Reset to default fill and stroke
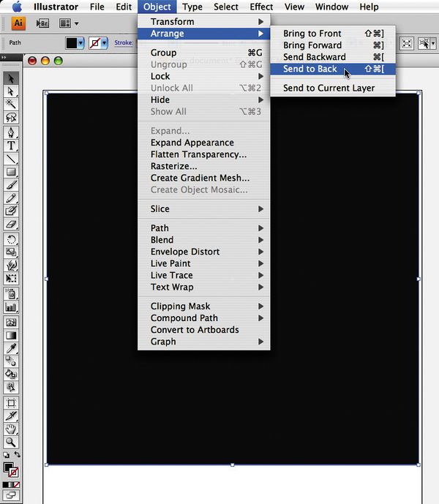Viewport: 439px width, 504px height. 6,455
